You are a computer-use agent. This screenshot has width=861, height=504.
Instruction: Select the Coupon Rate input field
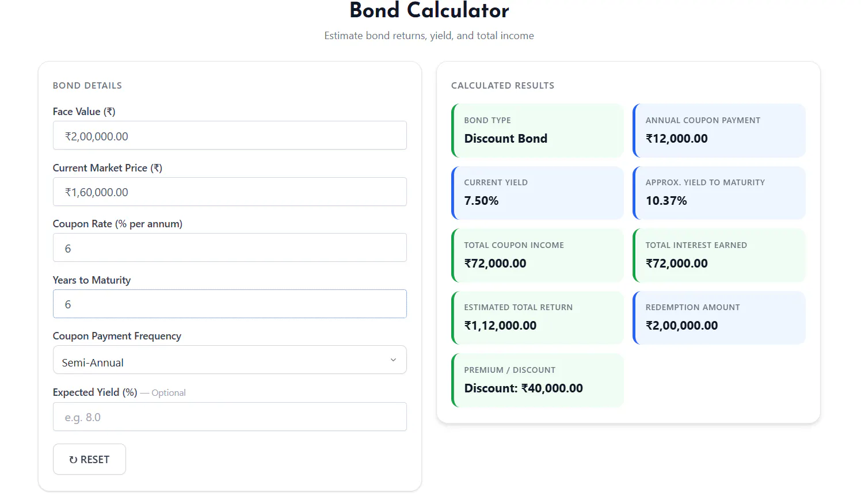click(230, 248)
